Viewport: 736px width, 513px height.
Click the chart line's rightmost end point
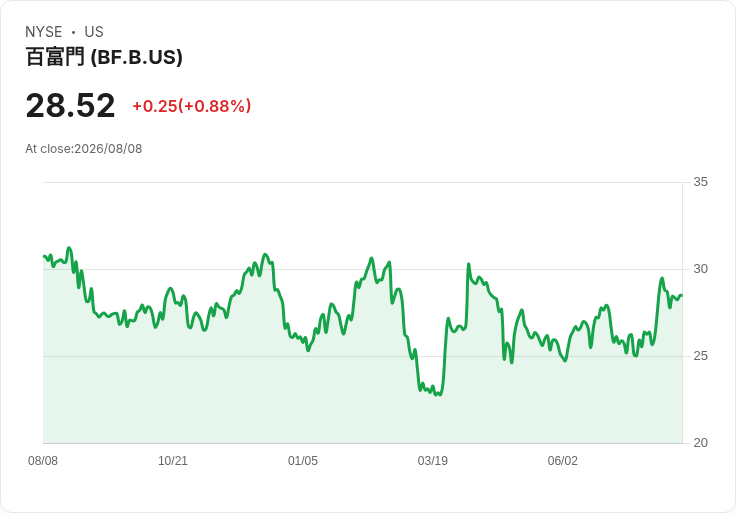(x=682, y=295)
